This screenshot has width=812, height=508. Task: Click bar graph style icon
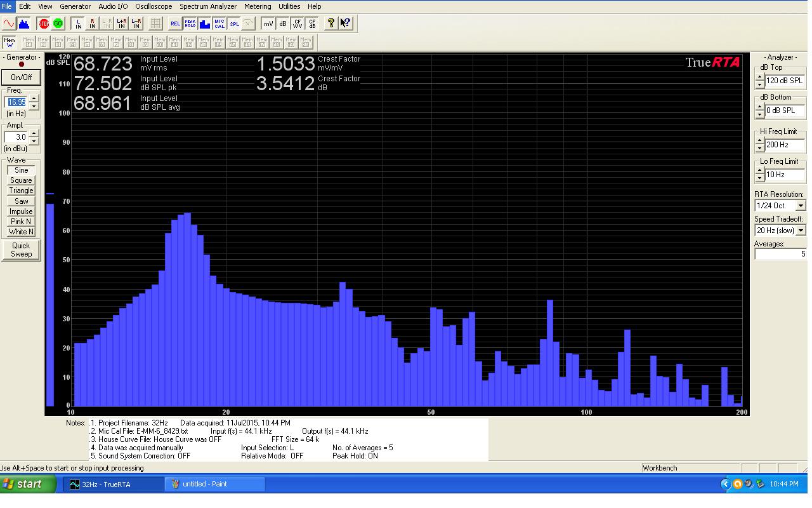pos(204,23)
